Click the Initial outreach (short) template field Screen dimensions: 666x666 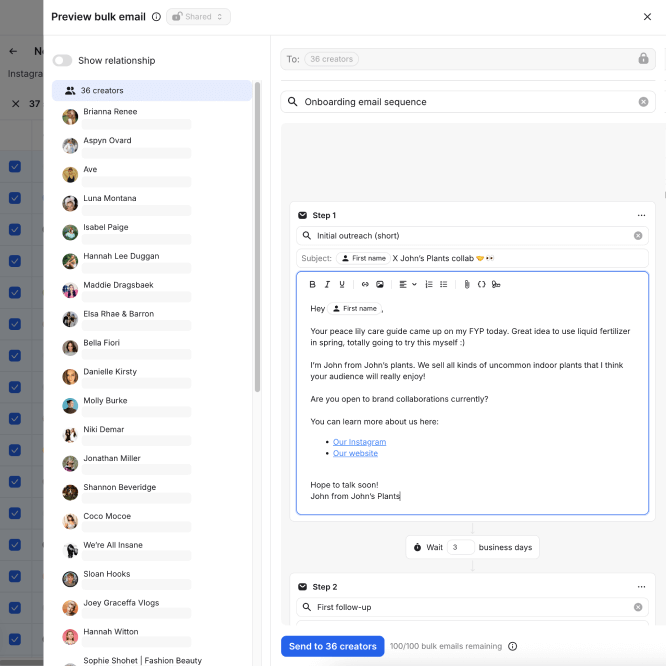tap(472, 236)
